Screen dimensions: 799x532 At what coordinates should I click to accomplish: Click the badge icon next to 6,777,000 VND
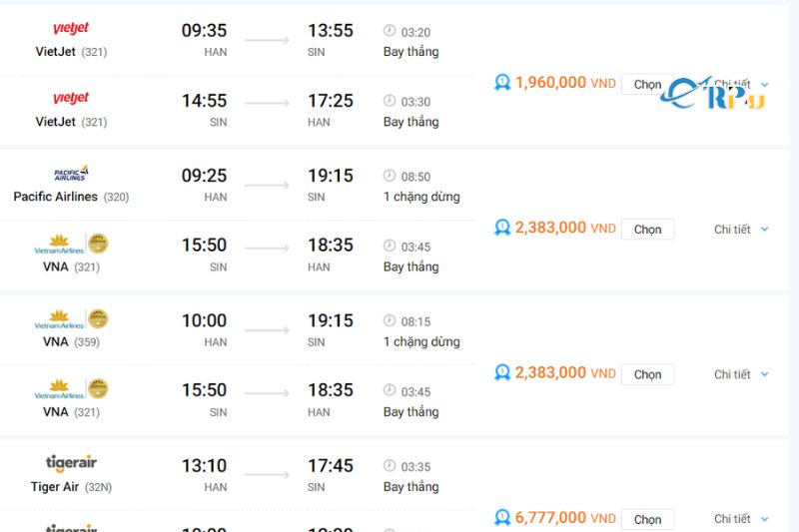pos(502,518)
